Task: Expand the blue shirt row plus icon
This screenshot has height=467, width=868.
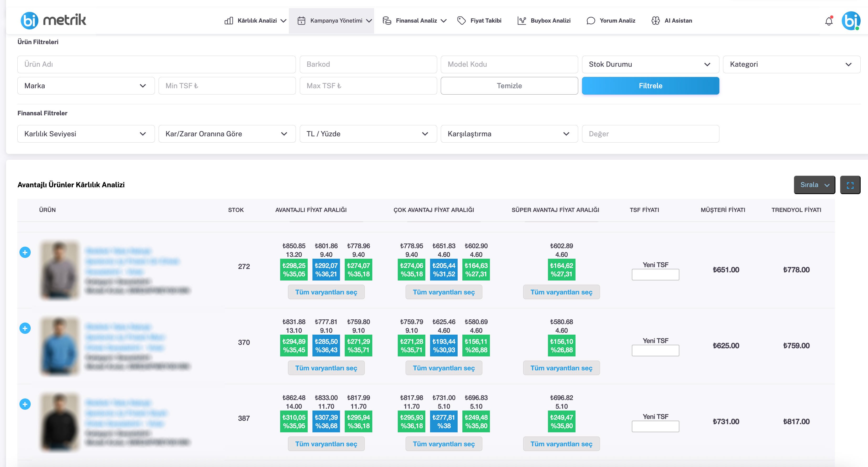Action: (25, 328)
